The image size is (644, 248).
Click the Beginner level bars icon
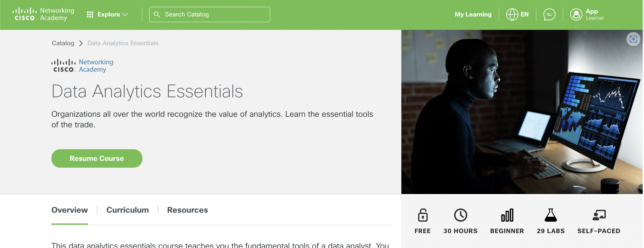(507, 215)
